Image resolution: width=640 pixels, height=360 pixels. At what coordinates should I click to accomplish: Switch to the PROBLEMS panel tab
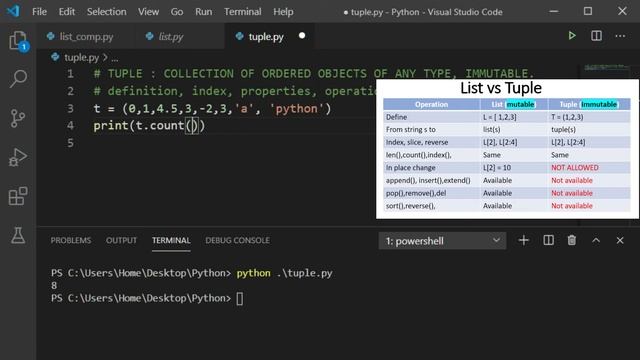(x=71, y=240)
